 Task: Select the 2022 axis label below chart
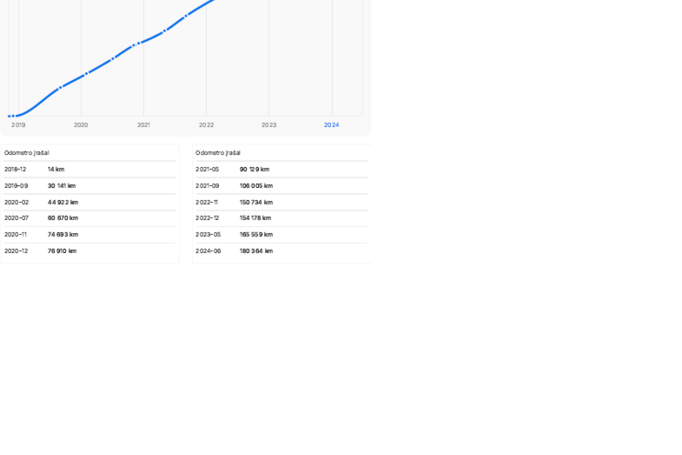coord(206,125)
